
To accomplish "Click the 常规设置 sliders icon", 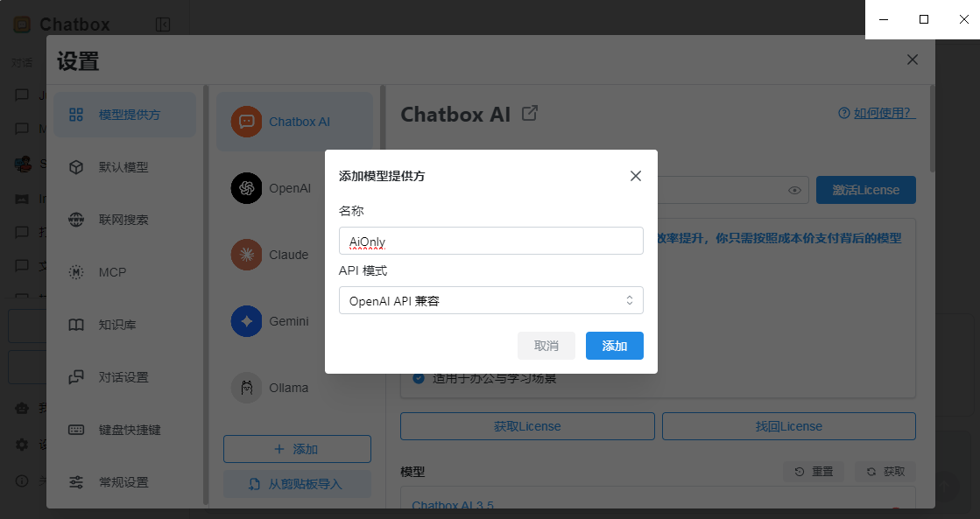I will [x=76, y=482].
